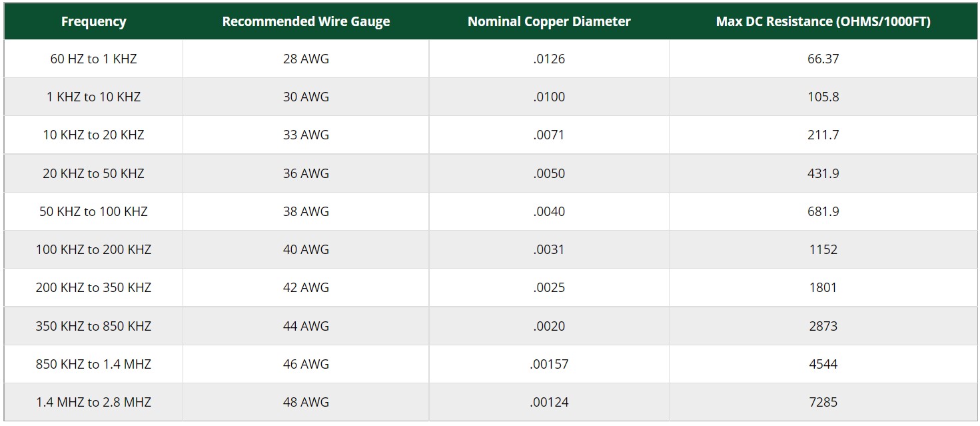Click the 36 AWG cell
980x426 pixels.
pos(306,173)
